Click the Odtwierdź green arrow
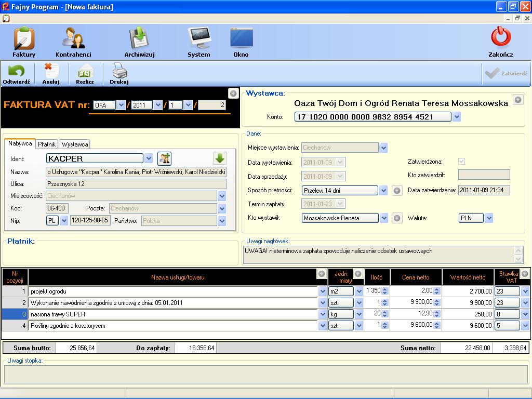This screenshot has width=532, height=399. tap(16, 72)
